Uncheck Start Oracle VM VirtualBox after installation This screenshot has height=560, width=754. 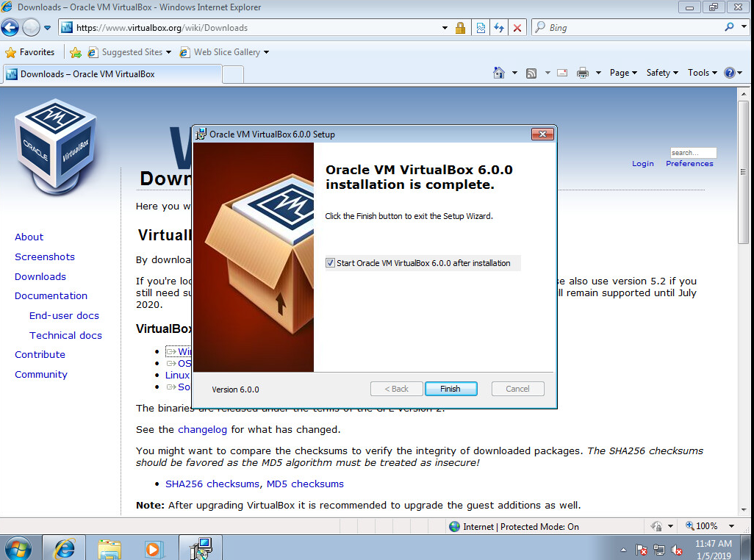(330, 263)
